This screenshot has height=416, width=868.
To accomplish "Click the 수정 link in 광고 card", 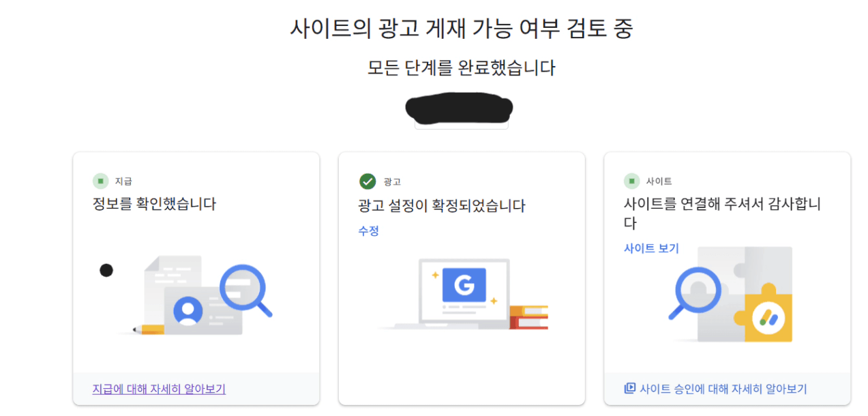I will (368, 231).
